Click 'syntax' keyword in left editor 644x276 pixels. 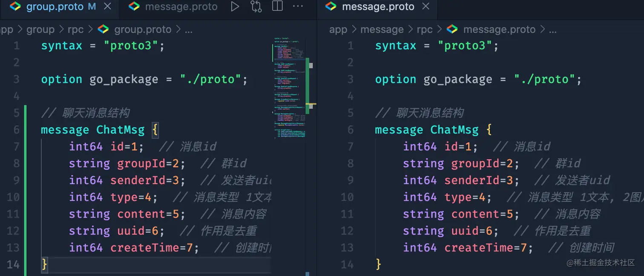pos(61,46)
